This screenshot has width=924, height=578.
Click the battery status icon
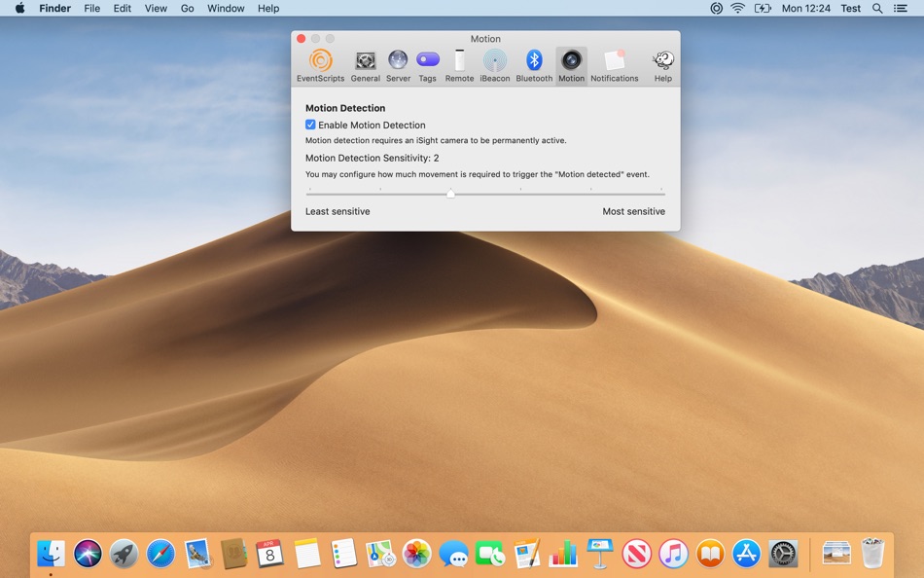[763, 8]
